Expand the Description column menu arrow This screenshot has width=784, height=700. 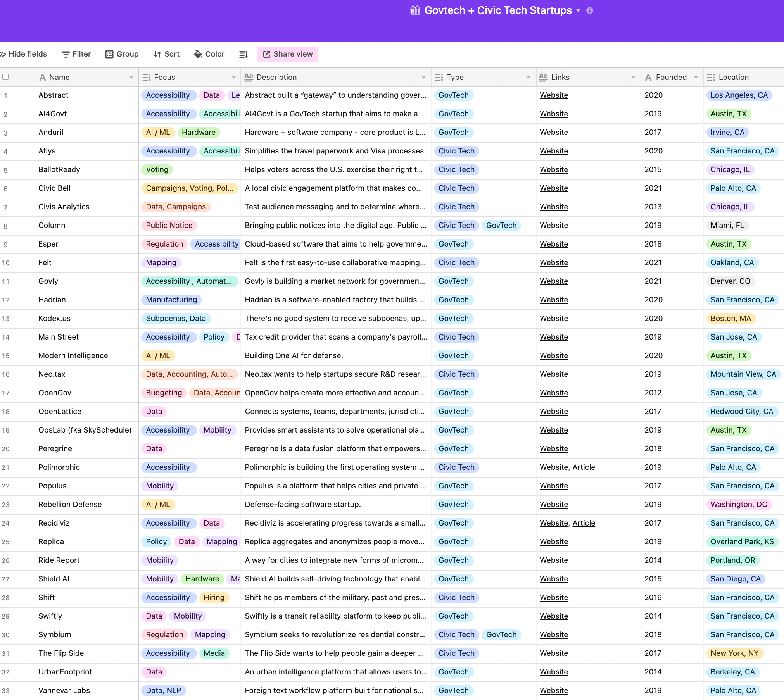pos(423,78)
